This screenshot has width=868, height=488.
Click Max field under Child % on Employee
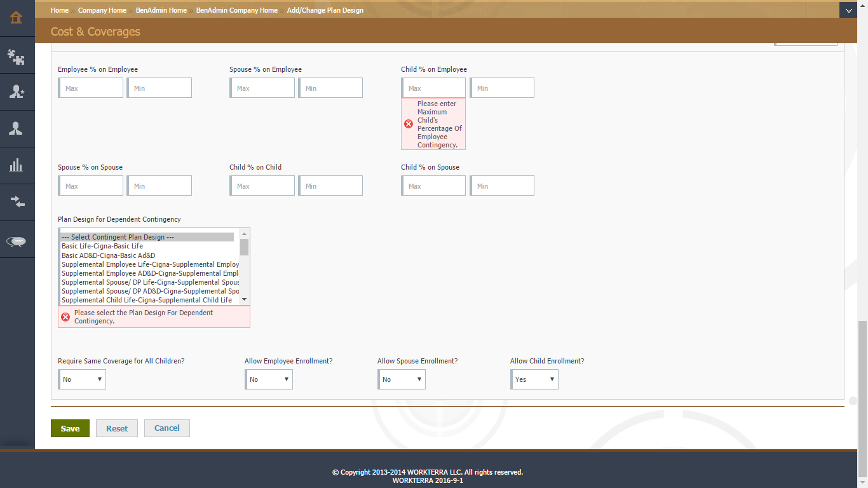[434, 88]
